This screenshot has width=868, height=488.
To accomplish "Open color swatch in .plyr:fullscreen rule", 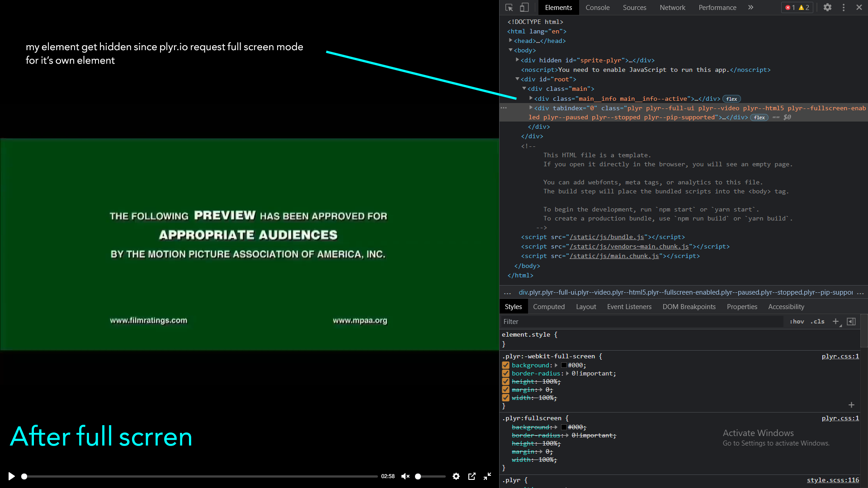I will [564, 427].
